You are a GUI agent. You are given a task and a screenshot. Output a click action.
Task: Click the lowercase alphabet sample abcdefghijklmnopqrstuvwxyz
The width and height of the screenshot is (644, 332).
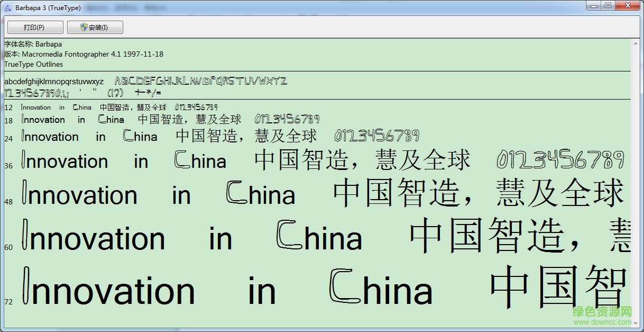click(x=54, y=82)
